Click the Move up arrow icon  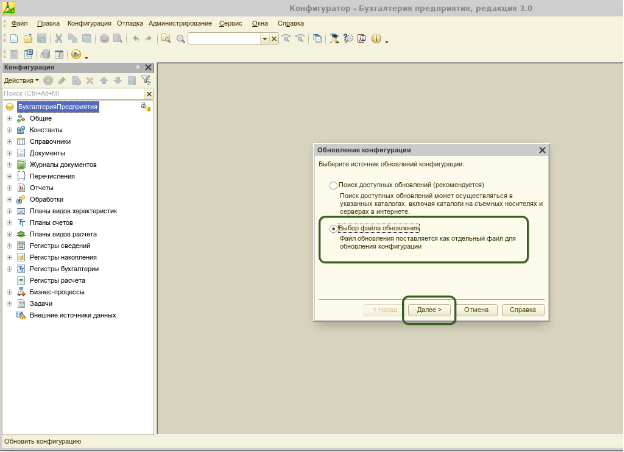(x=104, y=80)
